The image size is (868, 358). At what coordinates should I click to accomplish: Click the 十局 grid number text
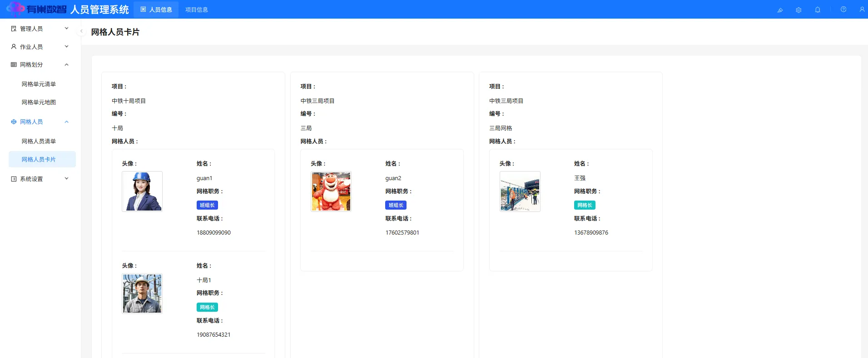point(117,128)
